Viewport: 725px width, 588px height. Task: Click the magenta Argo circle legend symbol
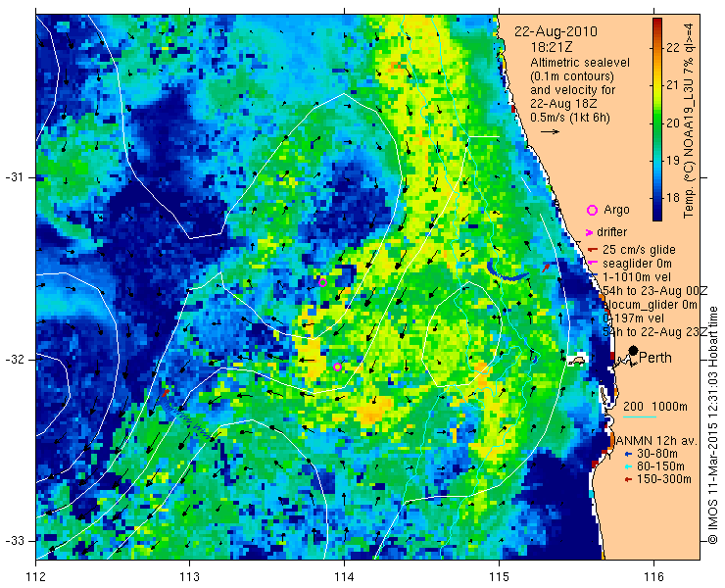[x=592, y=210]
